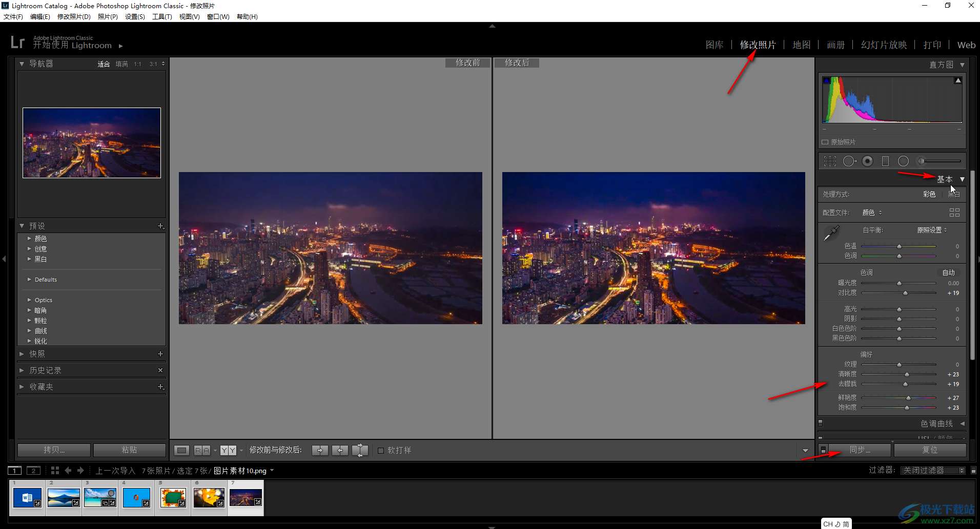Toggle the 原始照片 checkbox under histogram

pyautogui.click(x=825, y=142)
